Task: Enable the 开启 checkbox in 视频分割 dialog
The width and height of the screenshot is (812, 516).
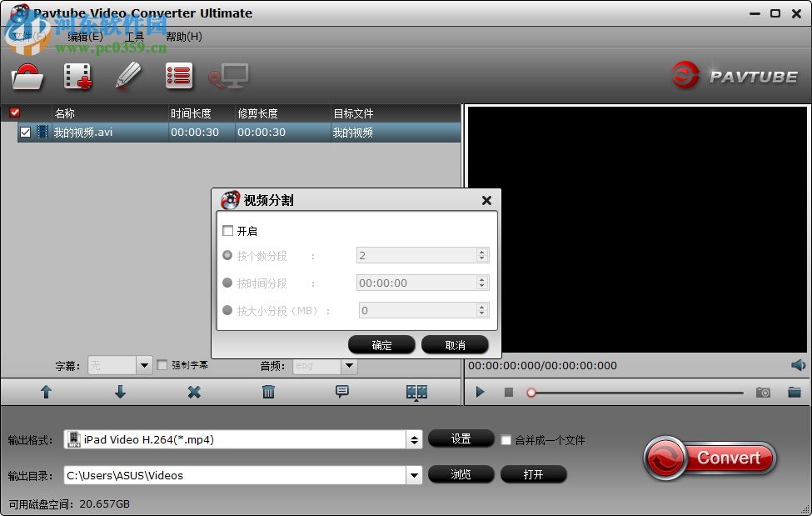Action: coord(227,231)
